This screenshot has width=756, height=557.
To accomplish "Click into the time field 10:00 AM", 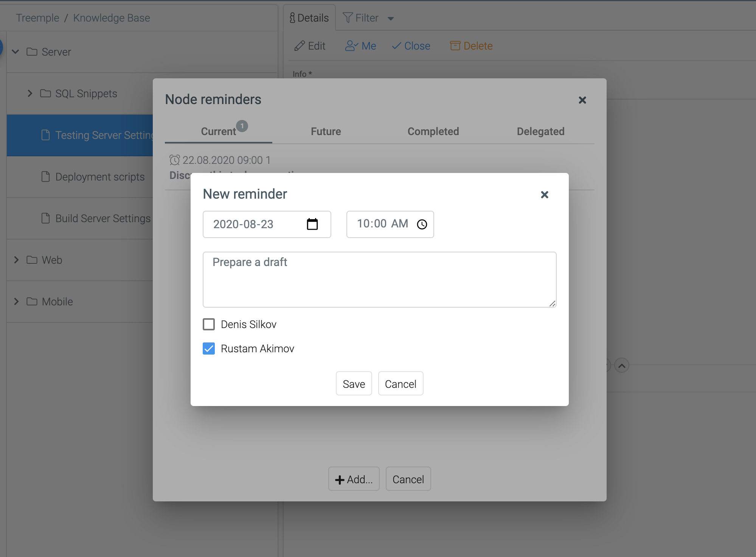I will point(390,224).
